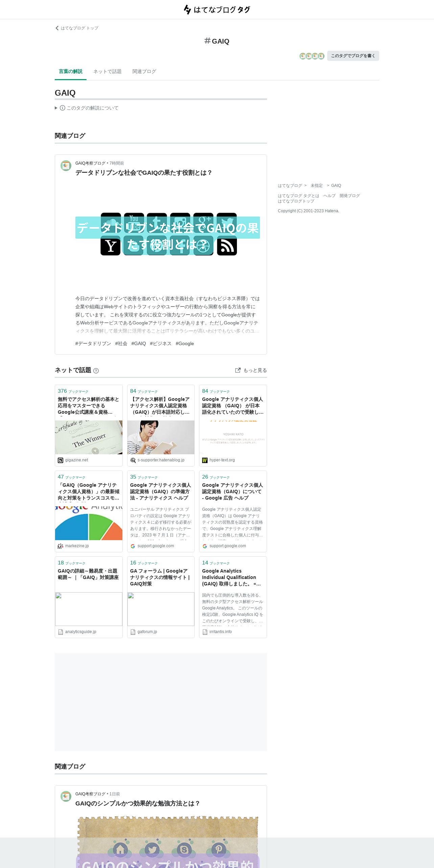
Task: Click the #データドリブン hashtag
Action: pos(93,343)
